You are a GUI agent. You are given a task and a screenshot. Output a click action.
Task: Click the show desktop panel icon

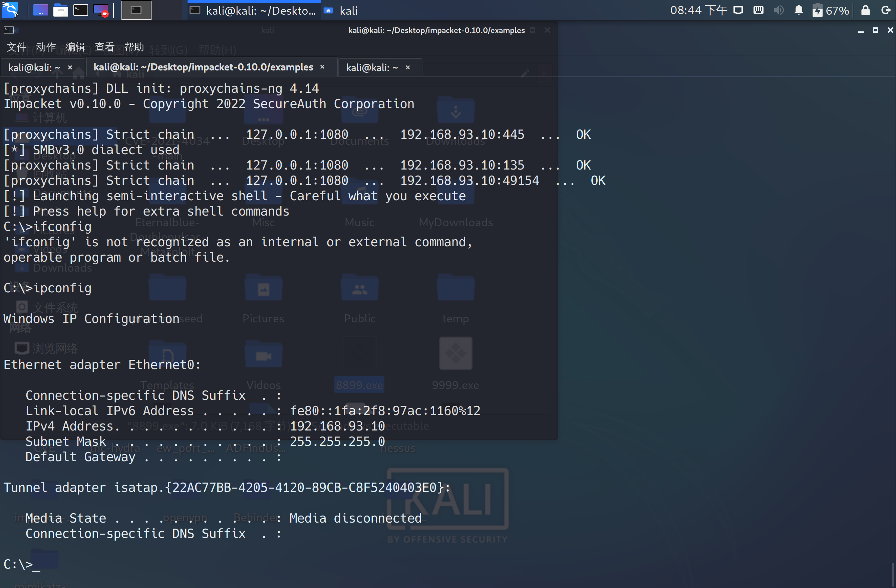41,10
